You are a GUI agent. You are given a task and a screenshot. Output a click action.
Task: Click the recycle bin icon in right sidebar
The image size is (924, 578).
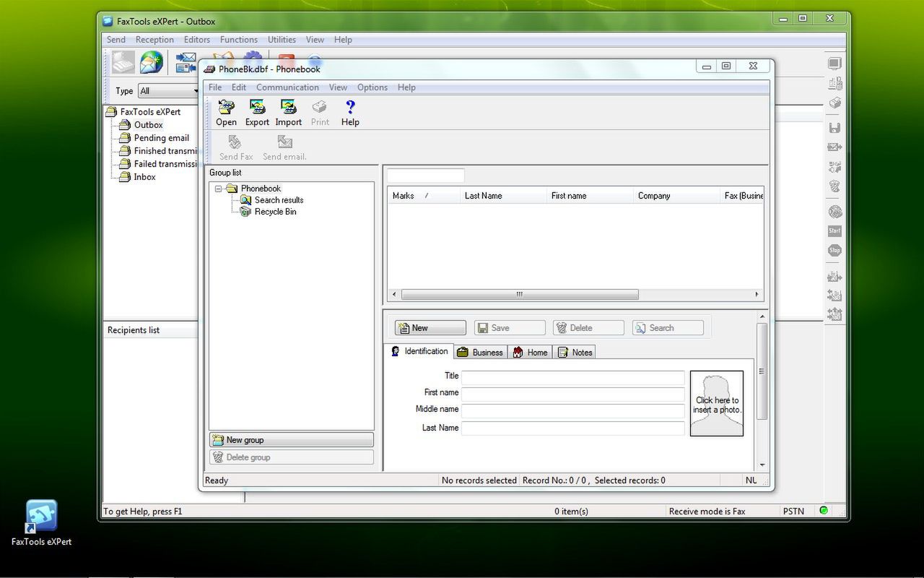tap(834, 186)
